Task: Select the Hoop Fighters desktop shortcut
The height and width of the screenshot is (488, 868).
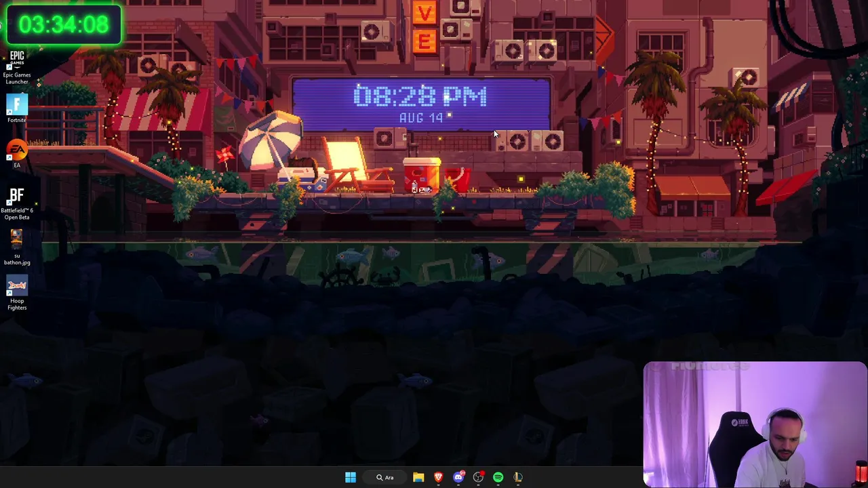Action: coord(17,294)
